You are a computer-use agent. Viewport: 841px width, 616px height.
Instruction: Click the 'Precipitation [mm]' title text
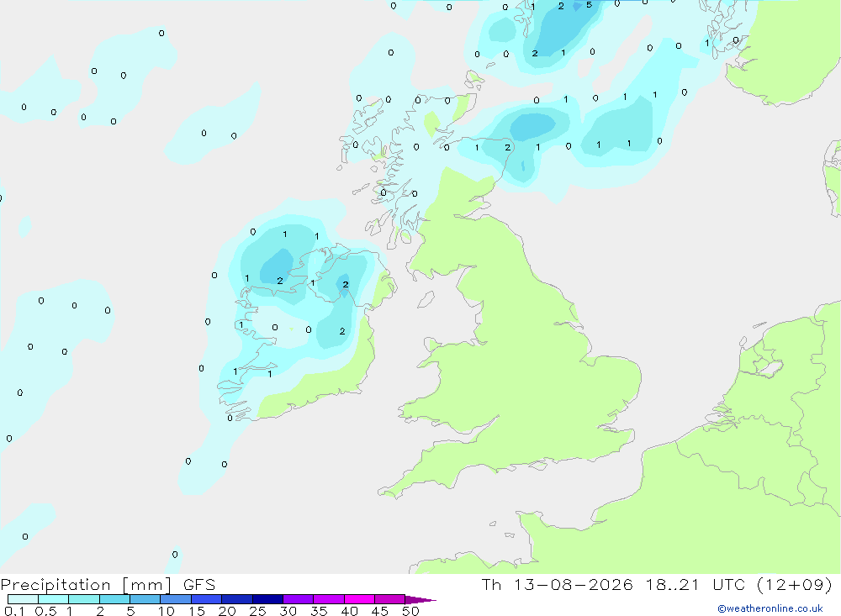click(86, 585)
